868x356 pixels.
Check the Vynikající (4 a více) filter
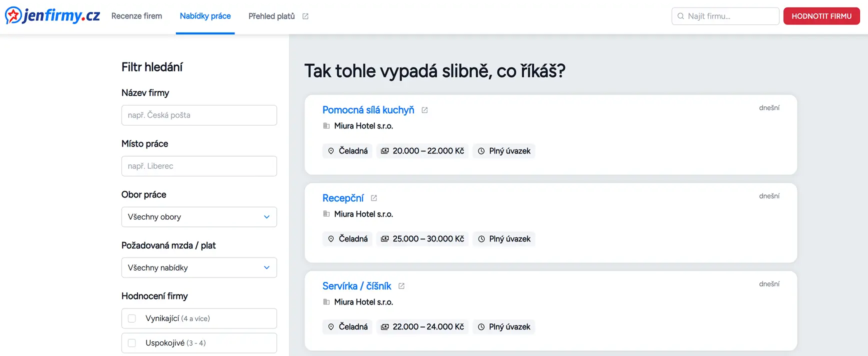click(x=131, y=318)
